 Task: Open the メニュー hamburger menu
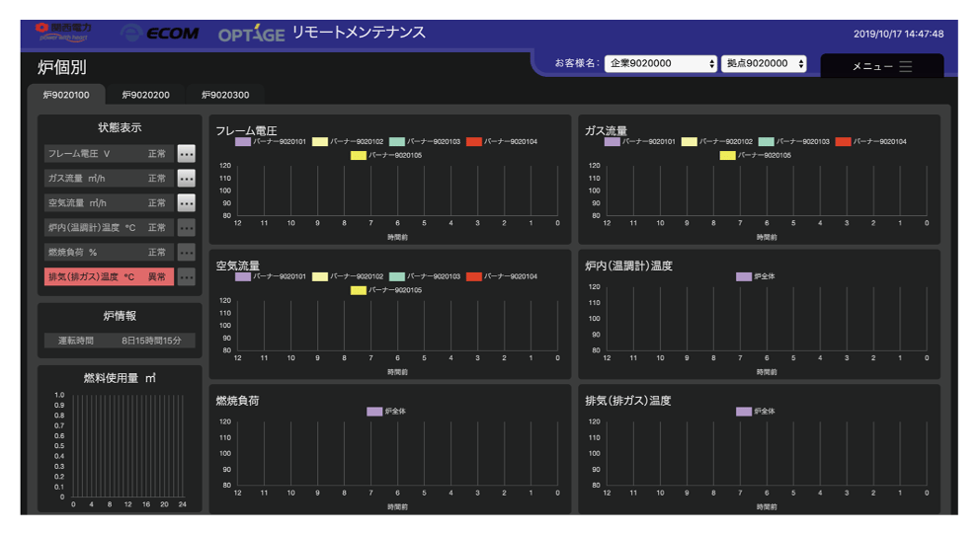point(882,66)
